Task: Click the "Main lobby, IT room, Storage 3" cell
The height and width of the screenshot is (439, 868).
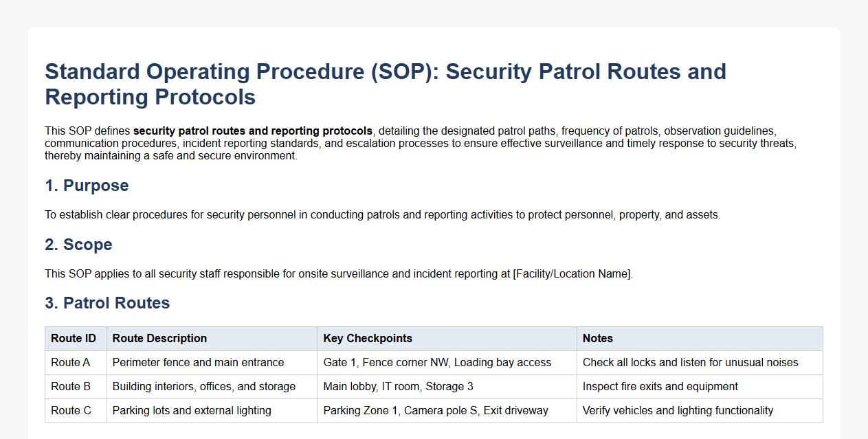Action: pos(398,387)
